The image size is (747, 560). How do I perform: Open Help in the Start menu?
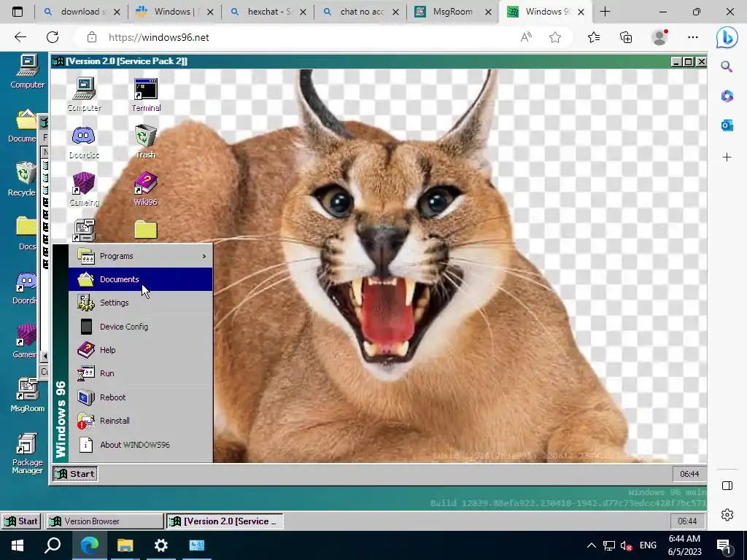(141, 350)
